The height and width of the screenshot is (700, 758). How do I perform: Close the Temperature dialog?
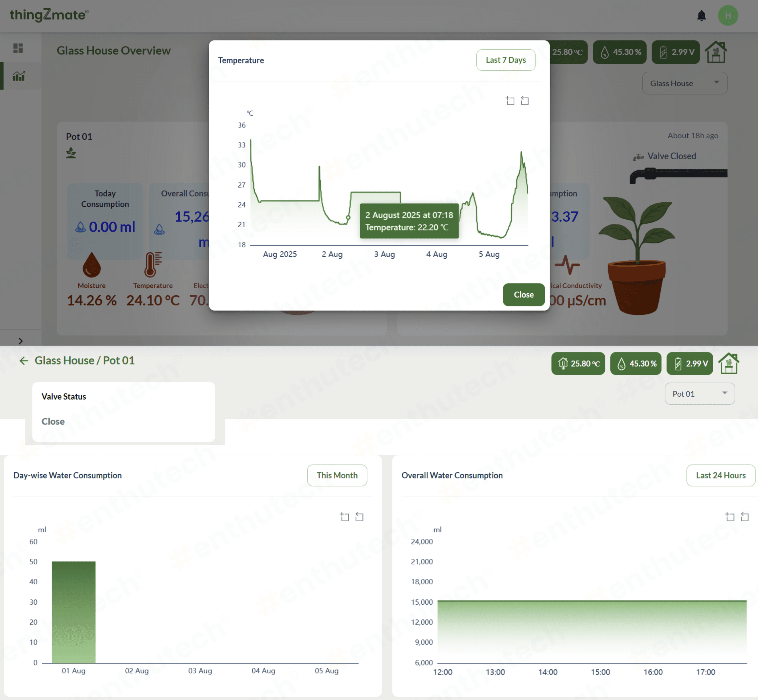pos(523,294)
